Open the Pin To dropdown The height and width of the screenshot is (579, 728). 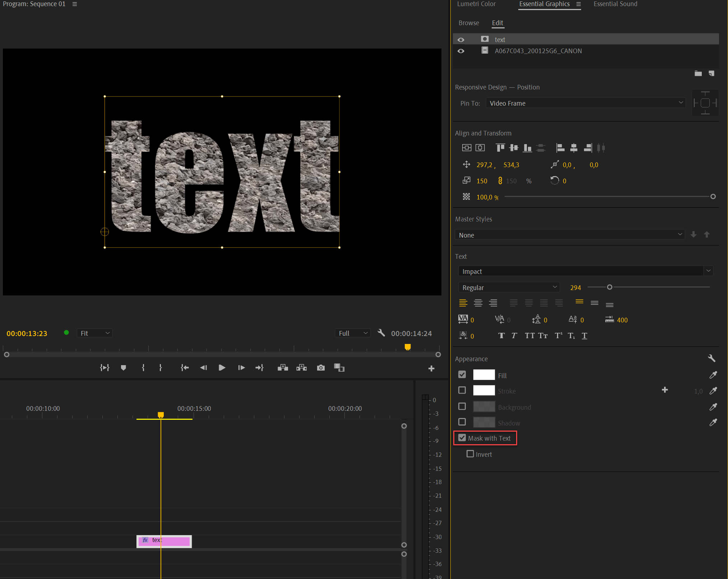pos(585,103)
